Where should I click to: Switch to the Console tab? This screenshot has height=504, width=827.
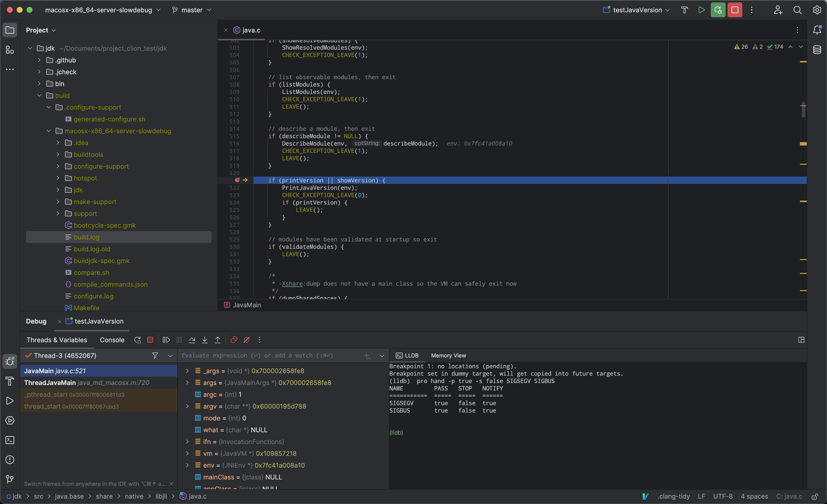click(x=112, y=340)
